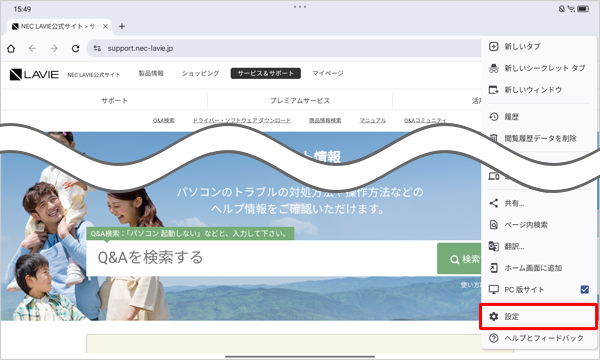This screenshot has height=360, width=600.
Task: Open ページ内検索 from the menu
Action: 539,225
